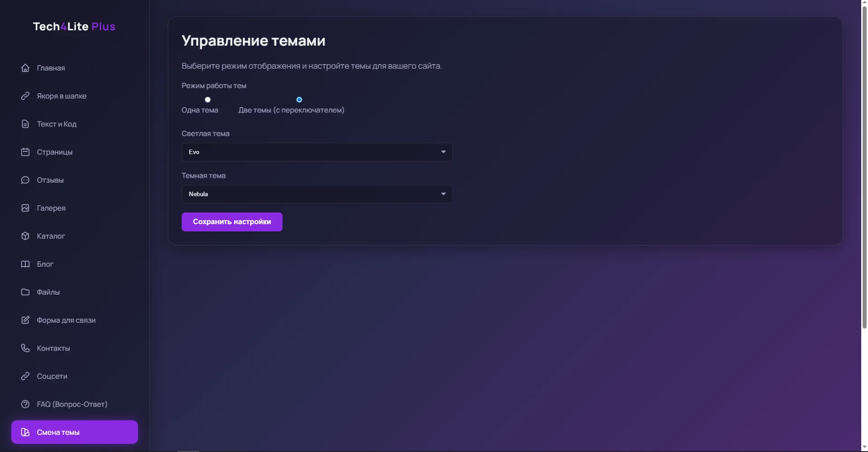
Task: Go to the Файлы section
Action: (48, 292)
